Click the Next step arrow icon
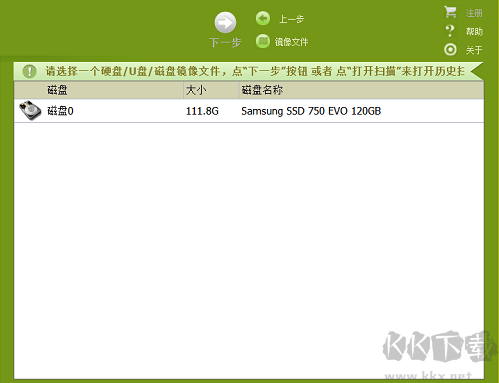This screenshot has height=383, width=499. coord(225,23)
